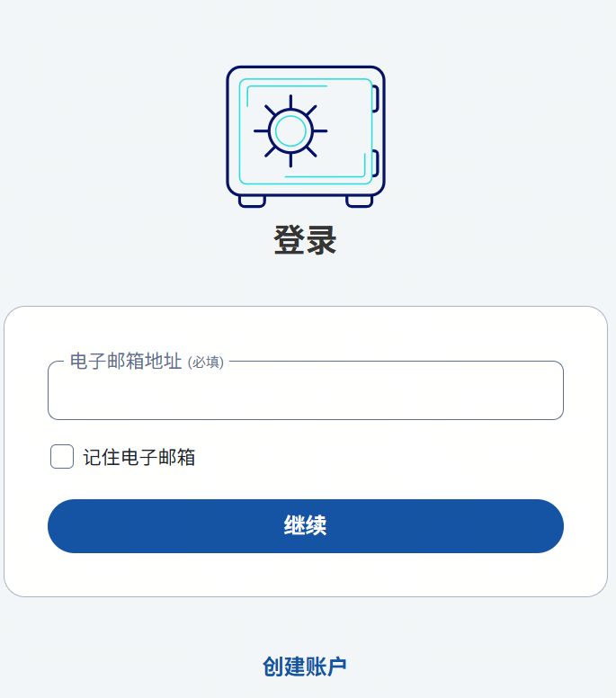Click the top spoke of the safe dial
The height and width of the screenshot is (698, 616).
290,102
